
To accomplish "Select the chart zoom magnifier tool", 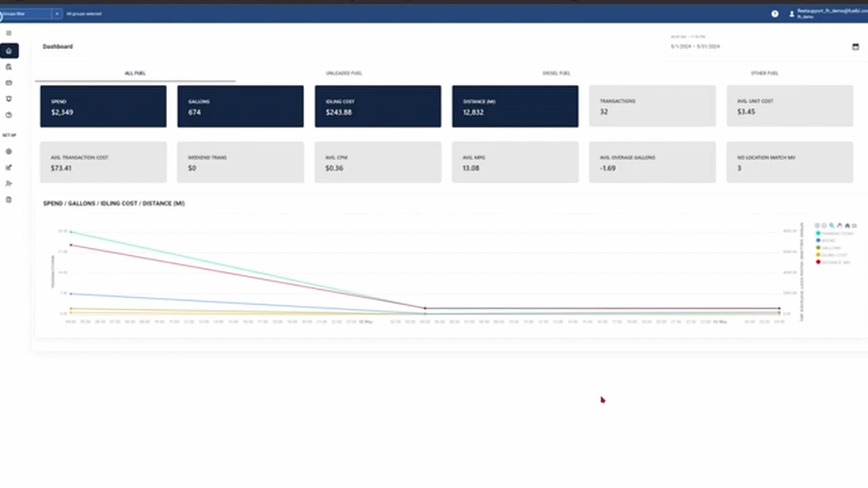I will pos(832,225).
